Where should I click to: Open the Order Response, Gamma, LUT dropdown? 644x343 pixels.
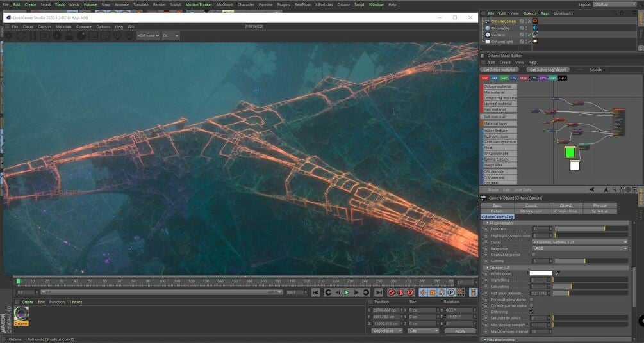click(580, 242)
